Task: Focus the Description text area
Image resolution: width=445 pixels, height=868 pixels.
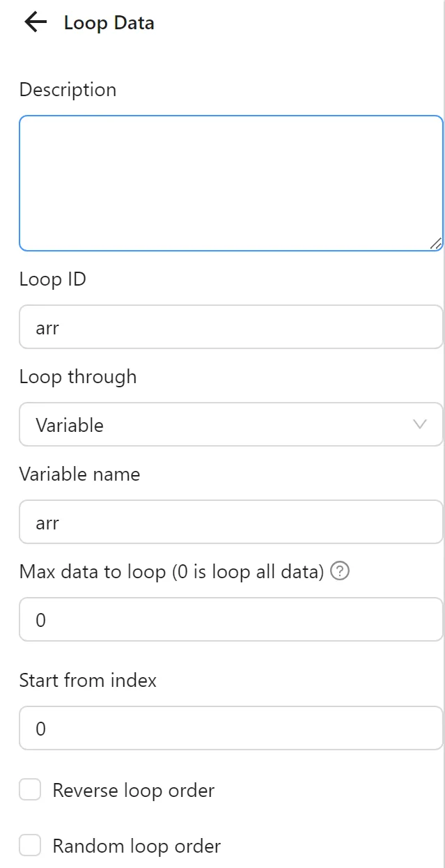Action: point(230,181)
